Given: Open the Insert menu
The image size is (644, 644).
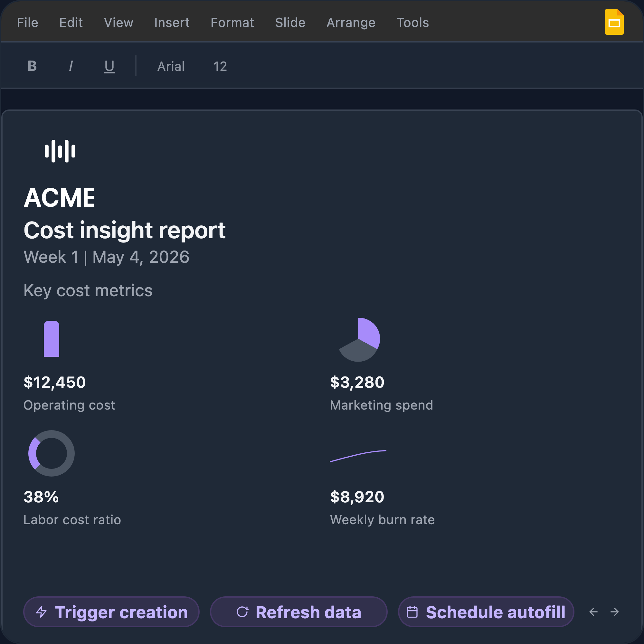Looking at the screenshot, I should (x=172, y=23).
